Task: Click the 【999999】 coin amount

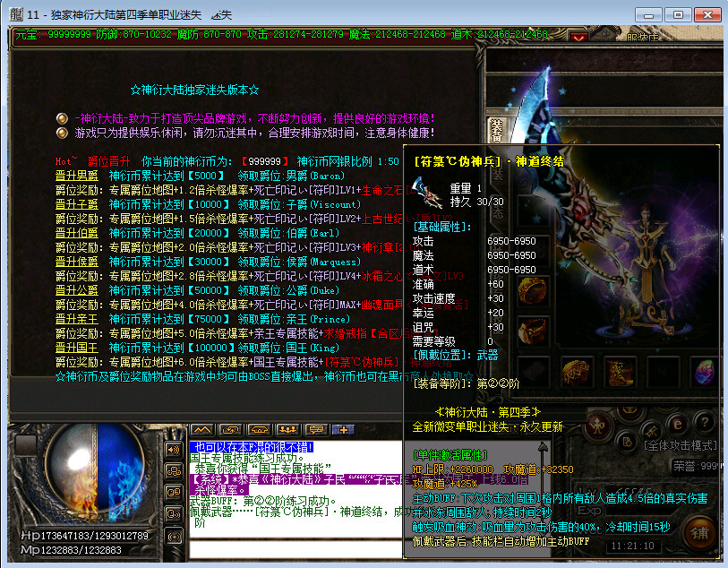Action: (x=265, y=161)
